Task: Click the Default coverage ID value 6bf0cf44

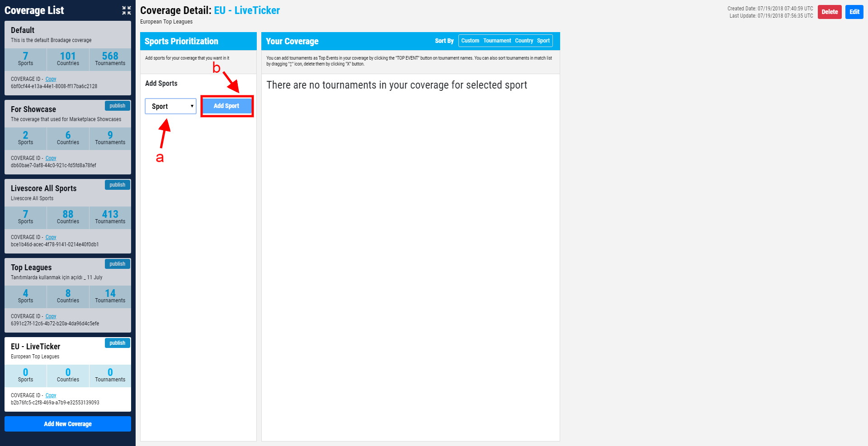Action: click(54, 86)
